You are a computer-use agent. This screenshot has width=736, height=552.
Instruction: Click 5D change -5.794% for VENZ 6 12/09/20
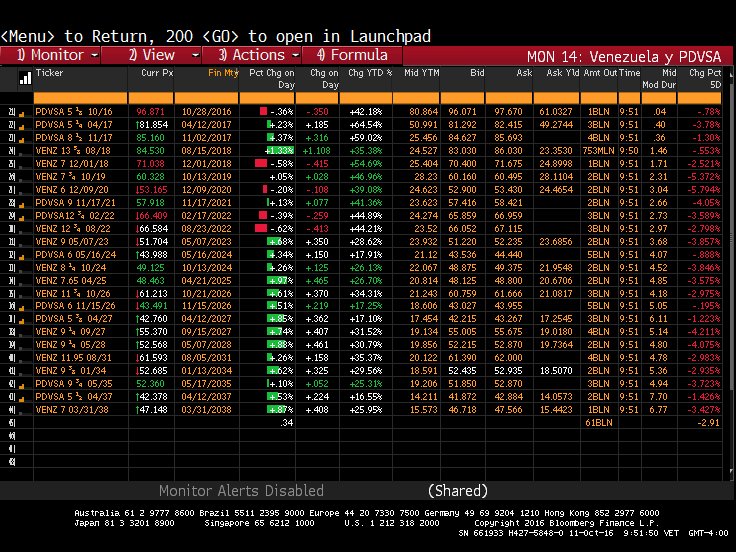click(703, 190)
